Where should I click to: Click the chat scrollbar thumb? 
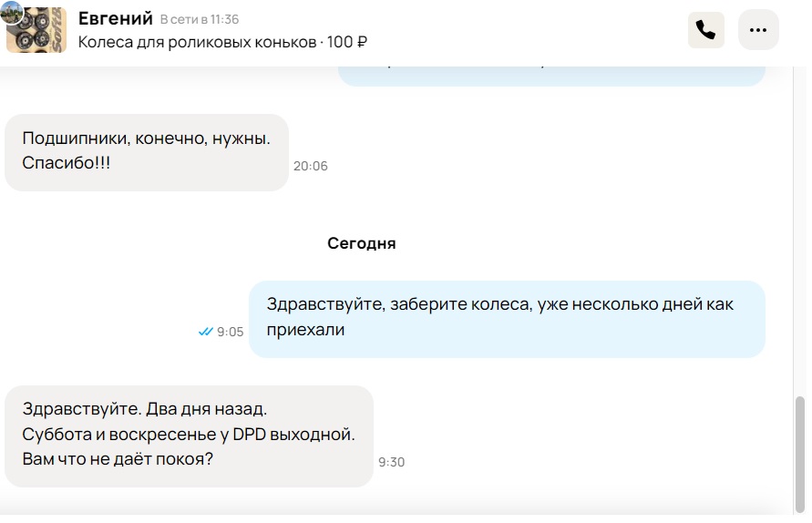[800, 454]
